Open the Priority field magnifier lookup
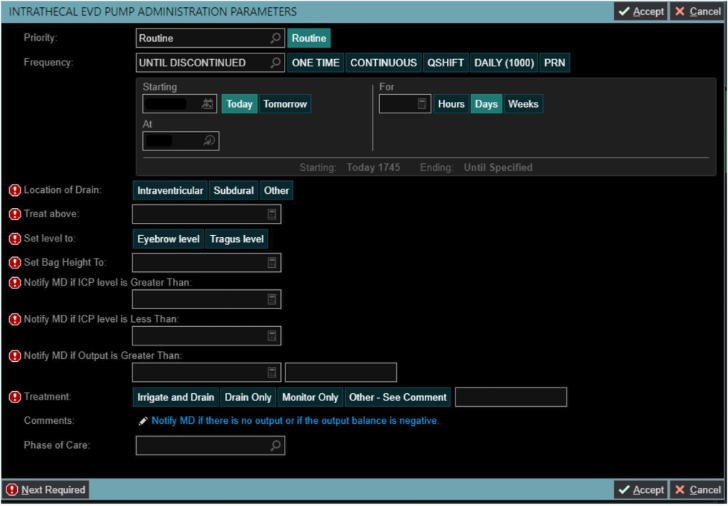The image size is (728, 506). [275, 38]
